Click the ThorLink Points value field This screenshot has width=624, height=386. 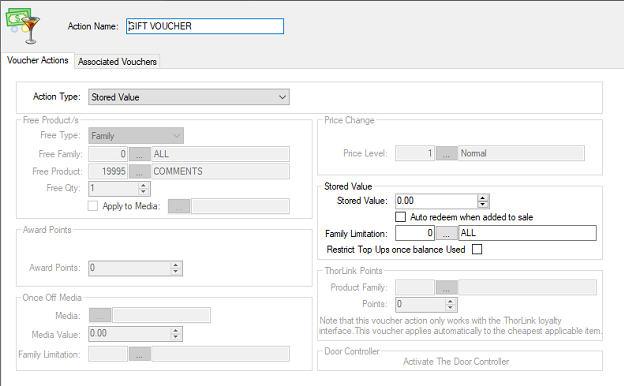420,305
